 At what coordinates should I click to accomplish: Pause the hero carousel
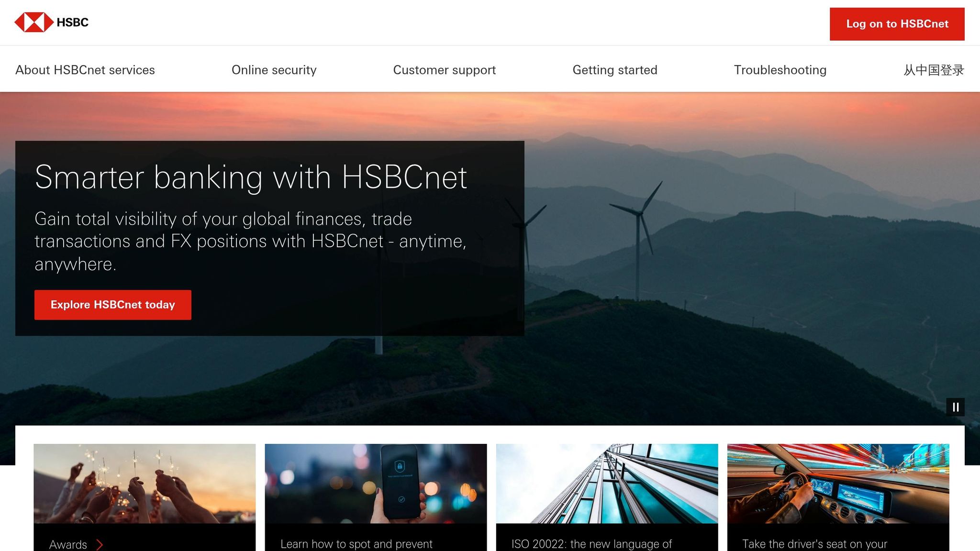pyautogui.click(x=955, y=407)
